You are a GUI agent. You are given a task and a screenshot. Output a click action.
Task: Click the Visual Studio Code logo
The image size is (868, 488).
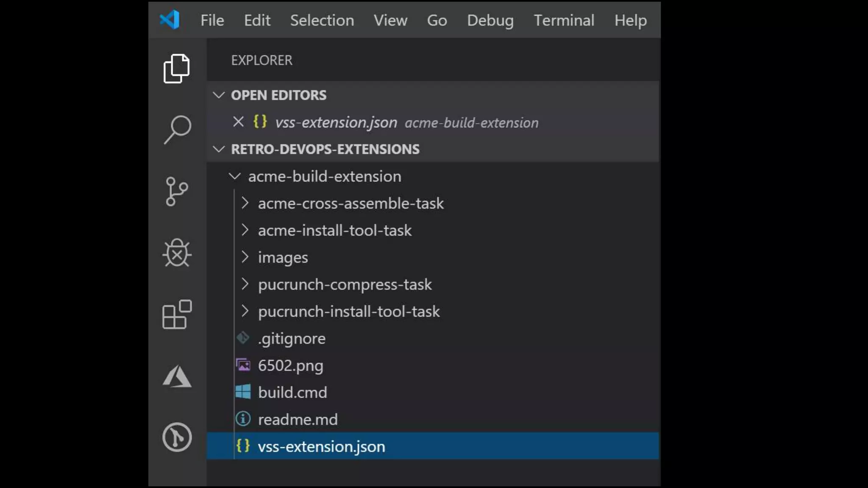coord(170,20)
